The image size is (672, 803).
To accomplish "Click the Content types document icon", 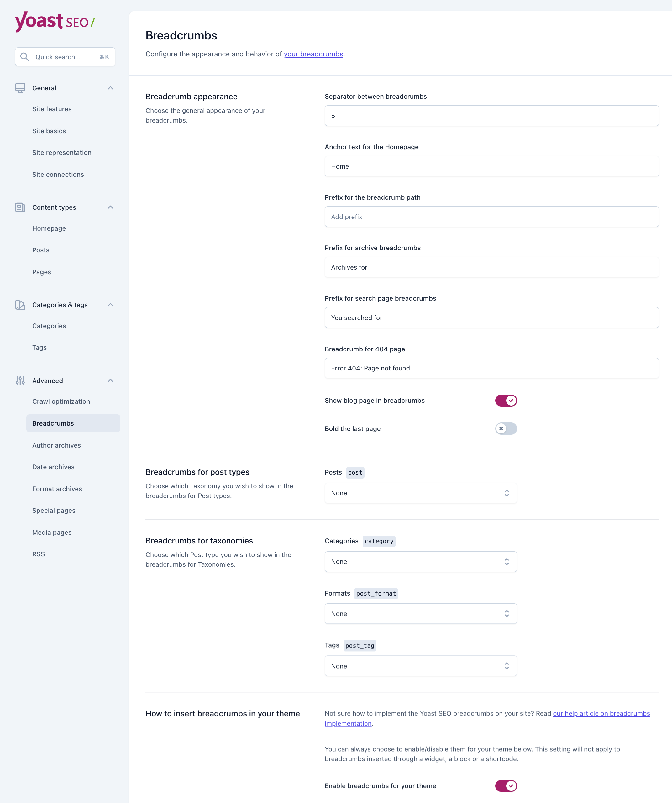I will (x=20, y=207).
